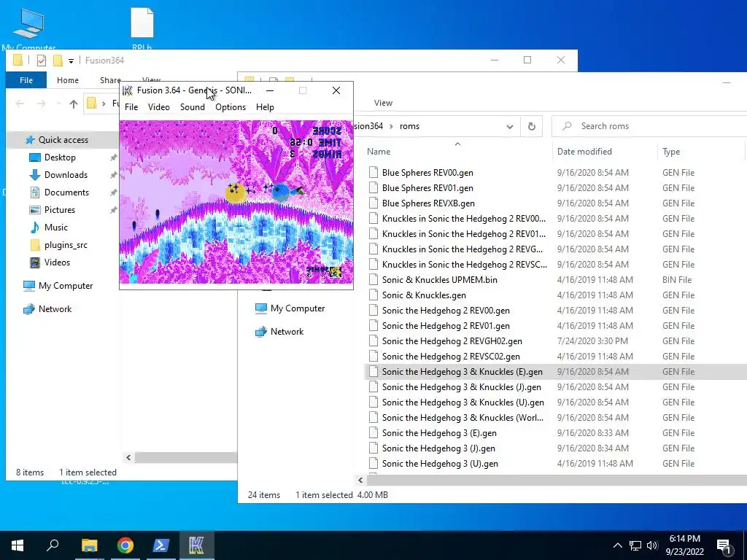Click Kega Fusion taskbar icon
Viewport: 747px width, 560px height.
tap(196, 545)
